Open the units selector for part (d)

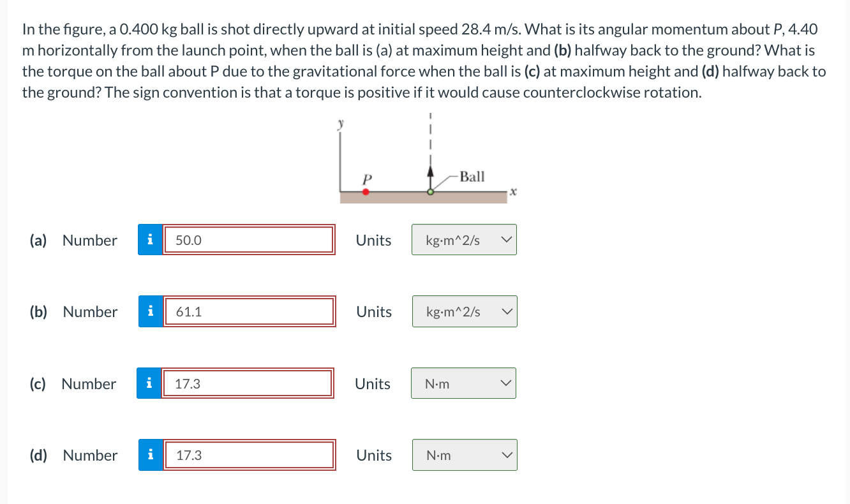465,455
